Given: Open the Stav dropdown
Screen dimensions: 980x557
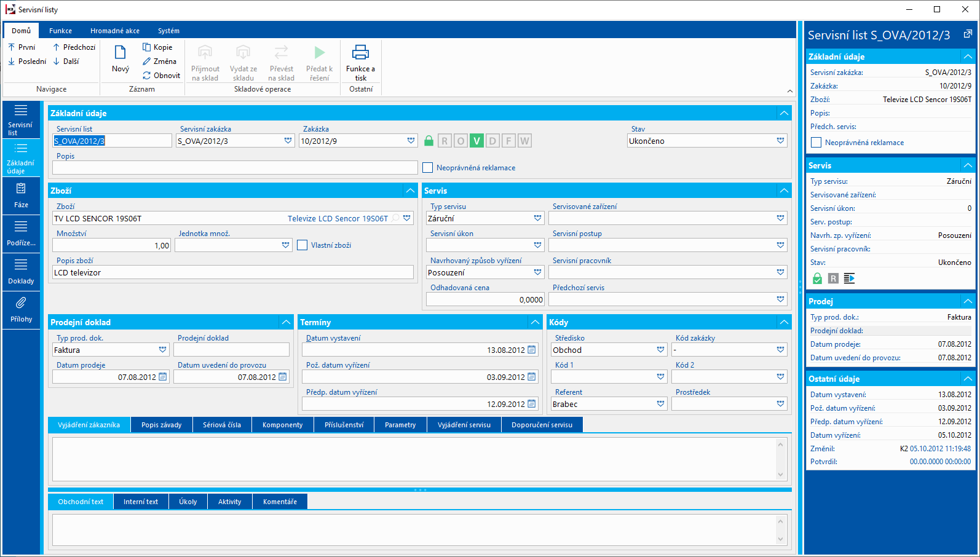Looking at the screenshot, I should (780, 141).
